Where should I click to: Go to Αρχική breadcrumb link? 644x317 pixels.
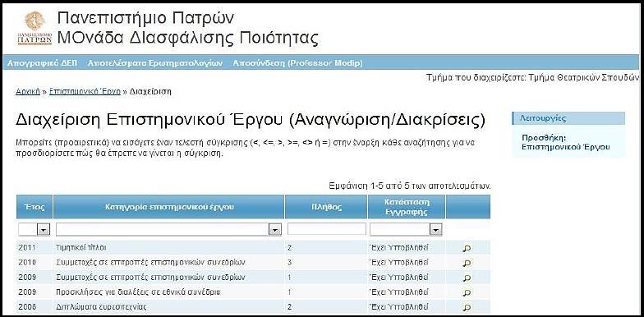click(28, 92)
